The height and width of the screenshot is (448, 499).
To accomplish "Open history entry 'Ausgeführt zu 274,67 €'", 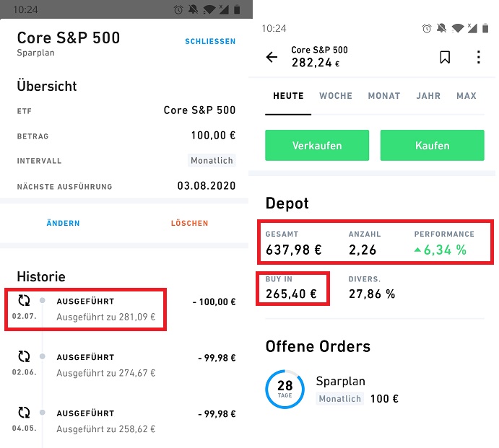I will tap(106, 373).
